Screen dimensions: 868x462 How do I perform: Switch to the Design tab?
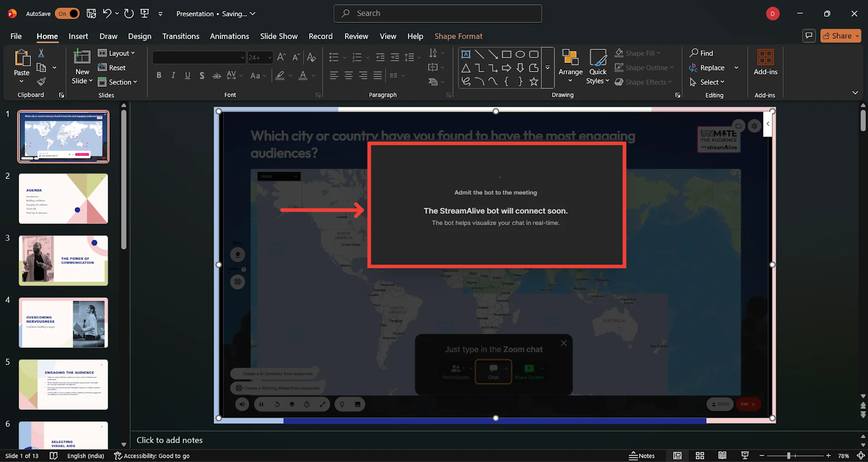140,36
